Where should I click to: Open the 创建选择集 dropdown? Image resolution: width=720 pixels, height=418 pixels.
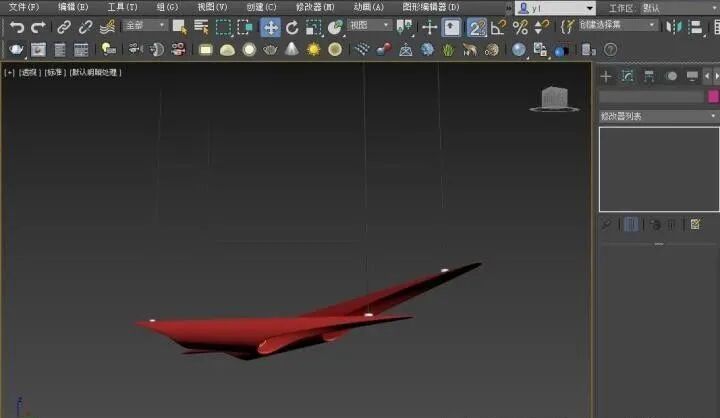(x=617, y=26)
